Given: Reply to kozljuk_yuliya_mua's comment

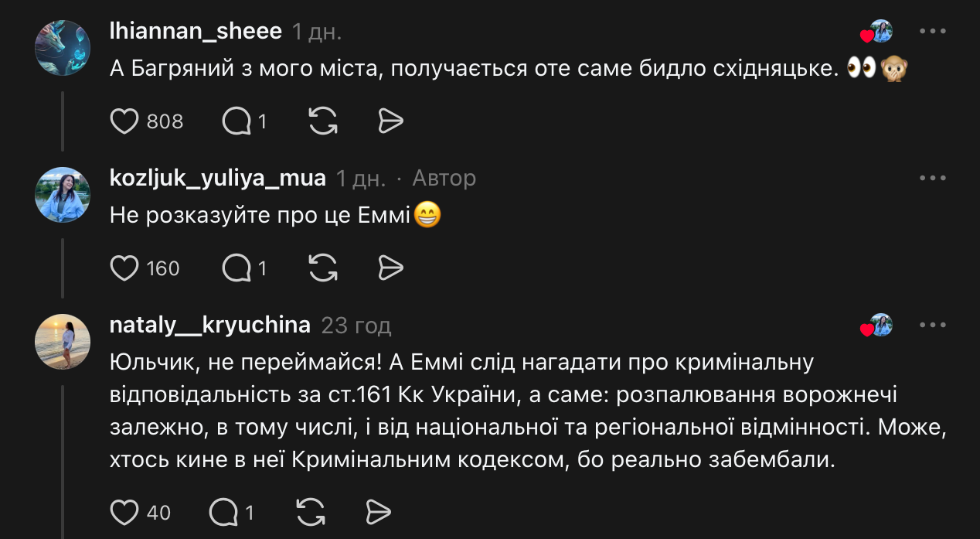Looking at the screenshot, I should [236, 268].
